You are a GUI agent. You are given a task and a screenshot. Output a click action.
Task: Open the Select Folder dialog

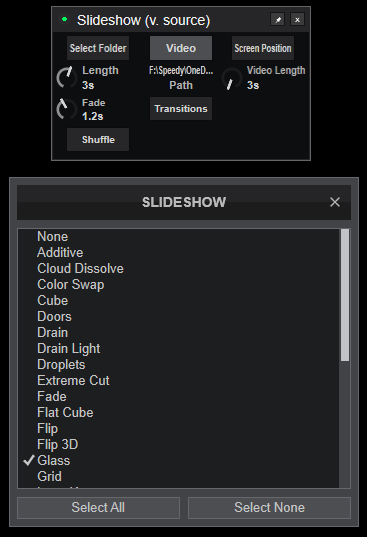[x=98, y=48]
